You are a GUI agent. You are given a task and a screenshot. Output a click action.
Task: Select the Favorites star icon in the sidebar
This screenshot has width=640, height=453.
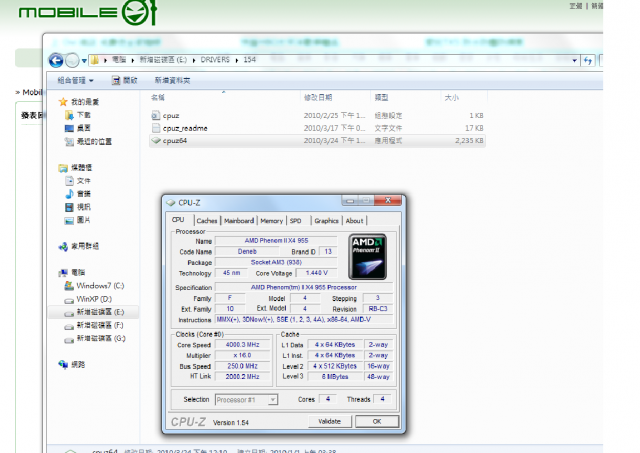tap(63, 102)
